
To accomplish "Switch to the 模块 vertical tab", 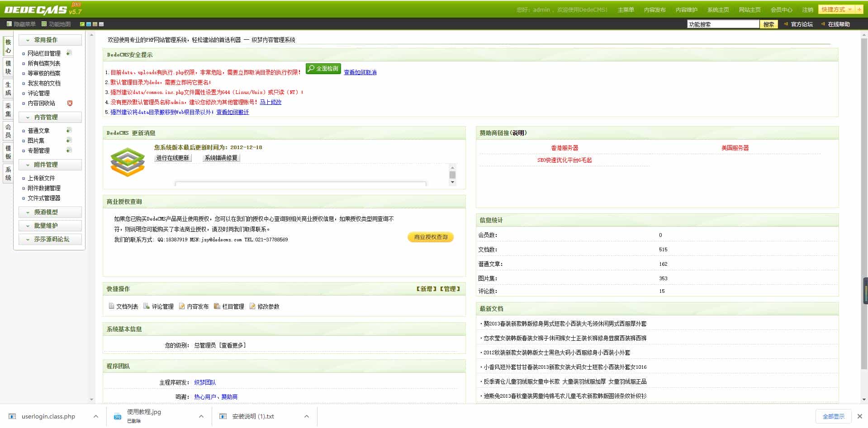I will coord(8,67).
